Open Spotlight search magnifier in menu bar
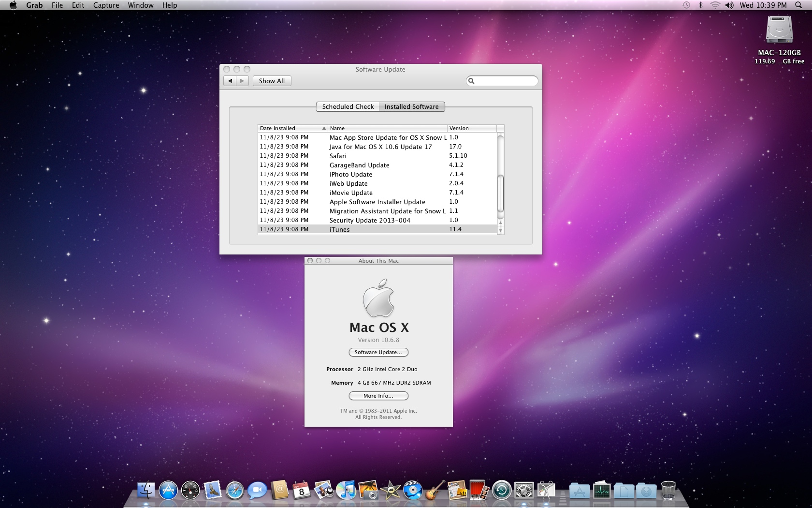This screenshot has height=508, width=812. (x=798, y=5)
